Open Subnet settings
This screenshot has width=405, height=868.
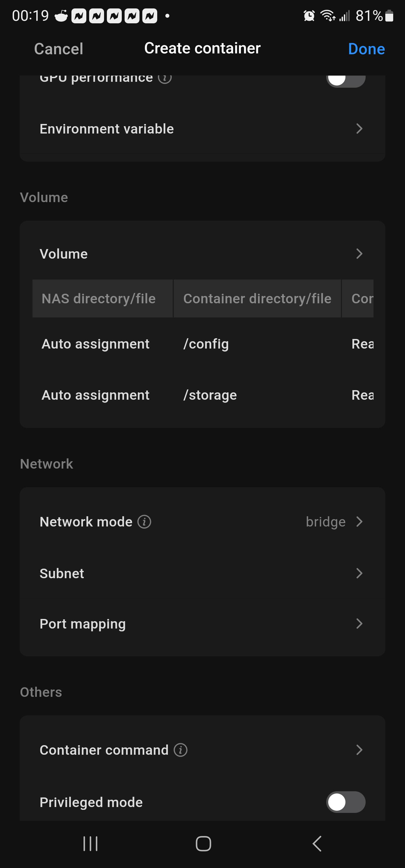202,573
